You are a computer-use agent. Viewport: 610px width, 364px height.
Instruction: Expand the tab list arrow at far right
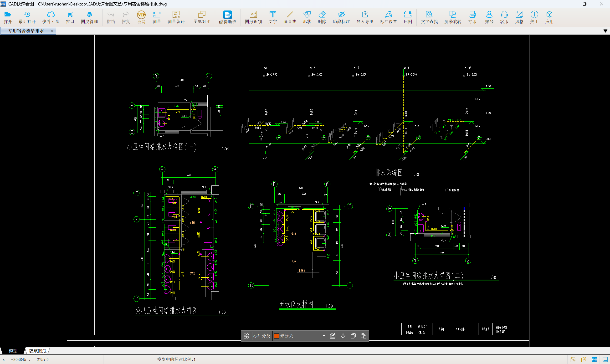(605, 31)
